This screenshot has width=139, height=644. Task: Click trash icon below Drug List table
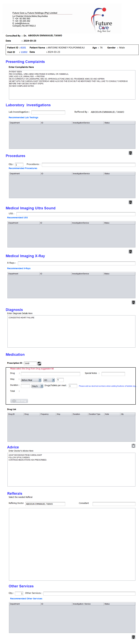(133, 446)
